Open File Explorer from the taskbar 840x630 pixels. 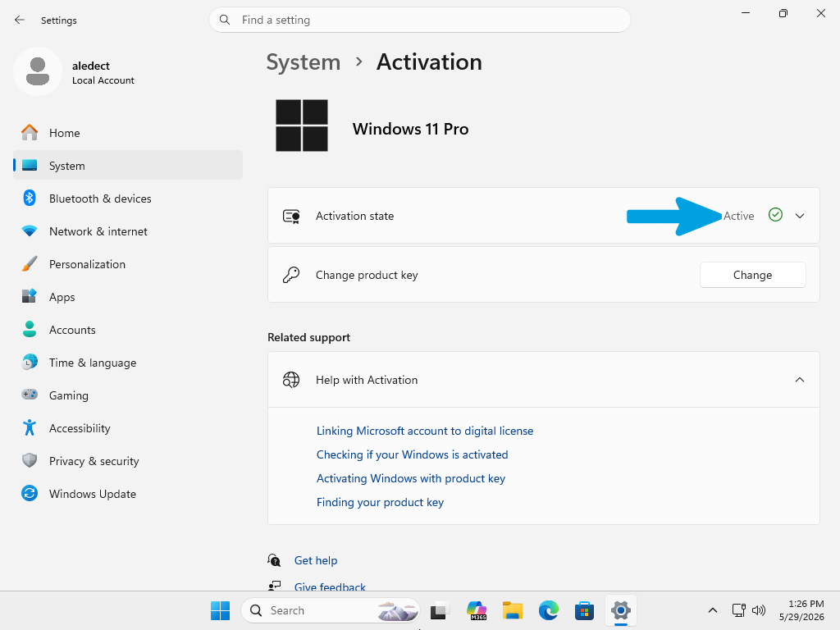513,610
